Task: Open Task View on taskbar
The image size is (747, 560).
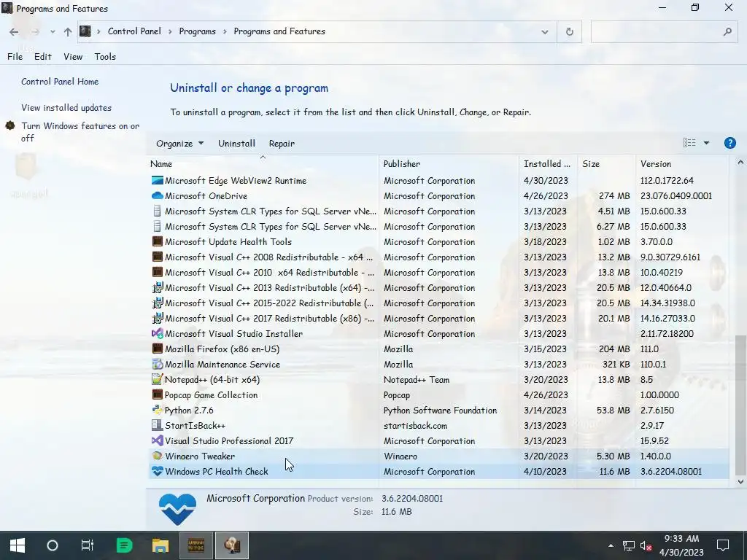Action: pyautogui.click(x=88, y=545)
